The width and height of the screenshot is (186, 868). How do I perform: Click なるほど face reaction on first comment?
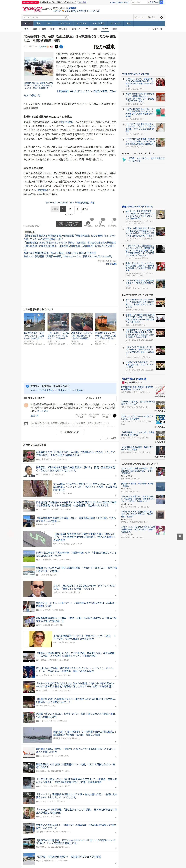pyautogui.click(x=94, y=416)
